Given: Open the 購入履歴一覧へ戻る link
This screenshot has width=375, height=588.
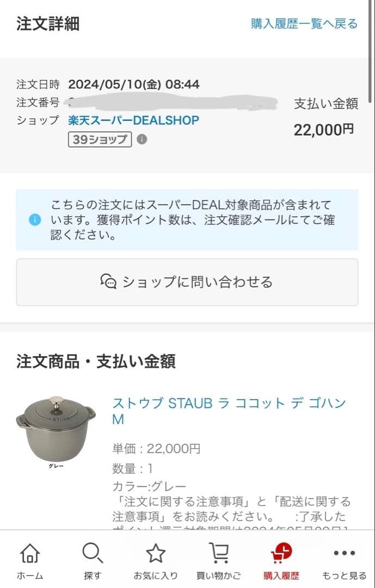Looking at the screenshot, I should tap(304, 24).
